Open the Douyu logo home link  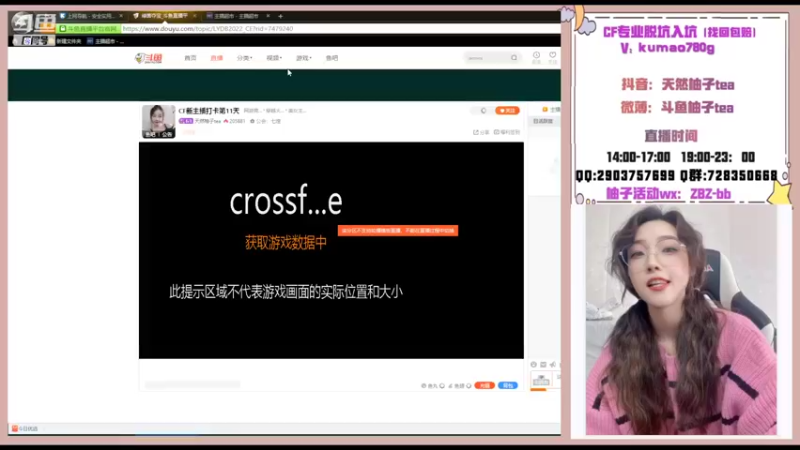tap(148, 58)
